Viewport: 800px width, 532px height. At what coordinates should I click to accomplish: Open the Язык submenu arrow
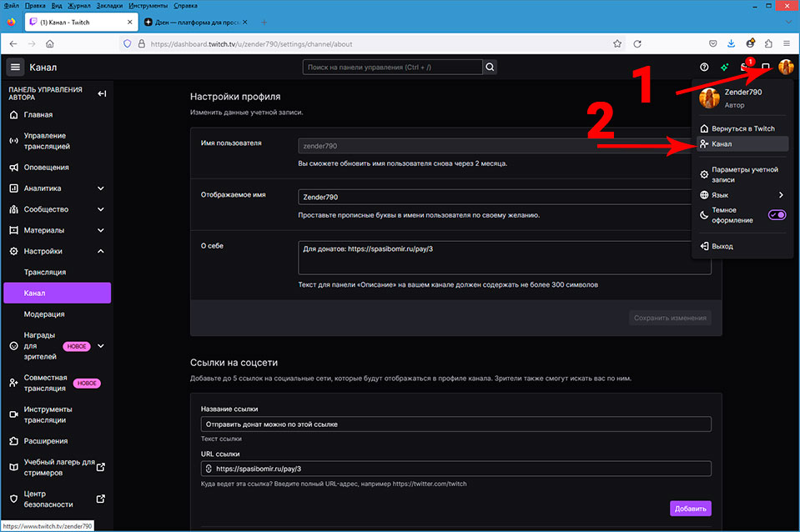(781, 195)
